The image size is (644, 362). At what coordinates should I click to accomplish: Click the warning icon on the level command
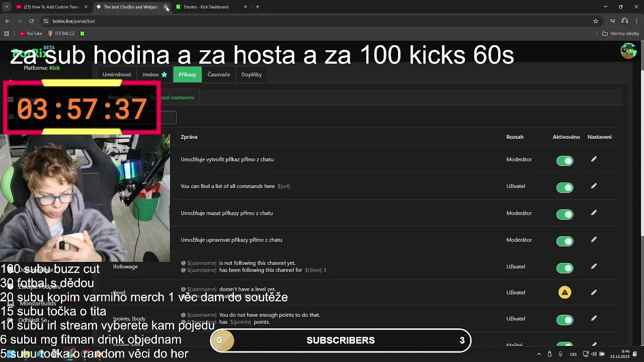click(x=565, y=293)
